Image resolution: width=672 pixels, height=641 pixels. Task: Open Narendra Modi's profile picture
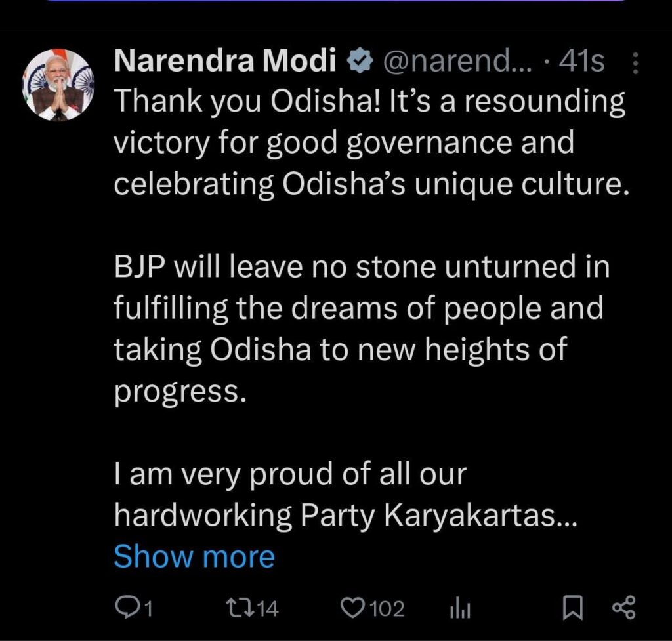58,85
